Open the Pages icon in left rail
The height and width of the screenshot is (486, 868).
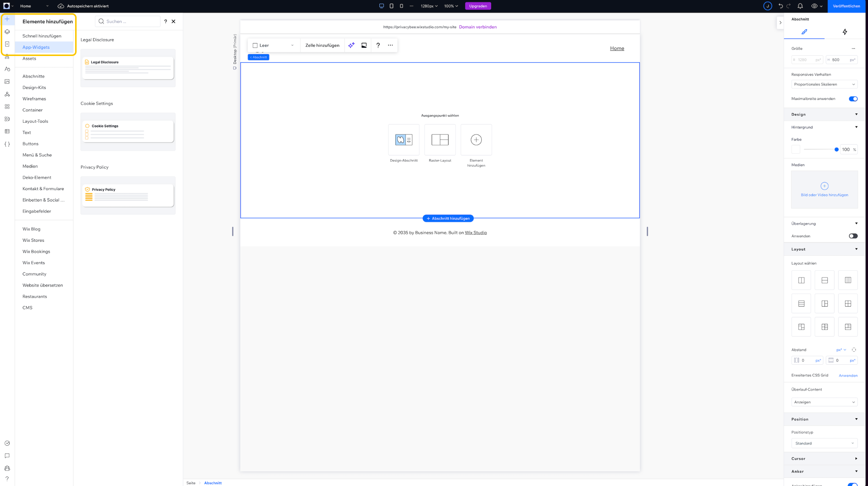(x=7, y=44)
